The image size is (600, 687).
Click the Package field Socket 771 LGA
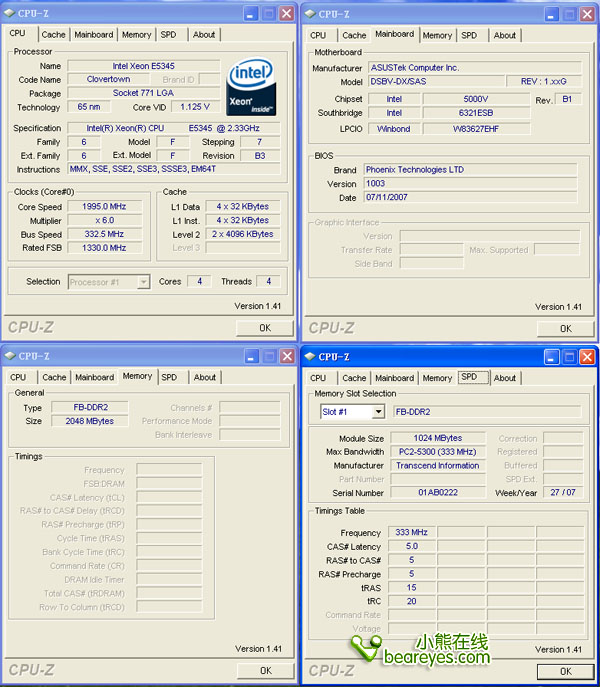[143, 93]
